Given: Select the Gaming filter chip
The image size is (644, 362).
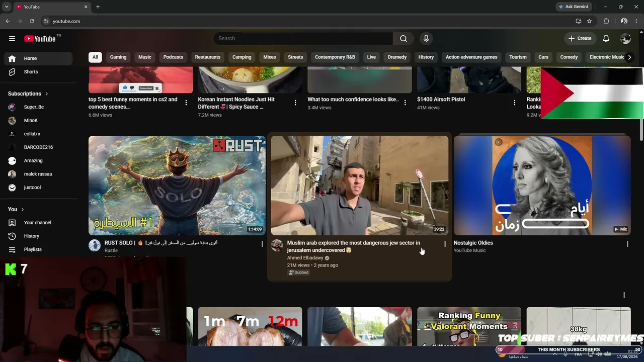Looking at the screenshot, I should (x=118, y=57).
